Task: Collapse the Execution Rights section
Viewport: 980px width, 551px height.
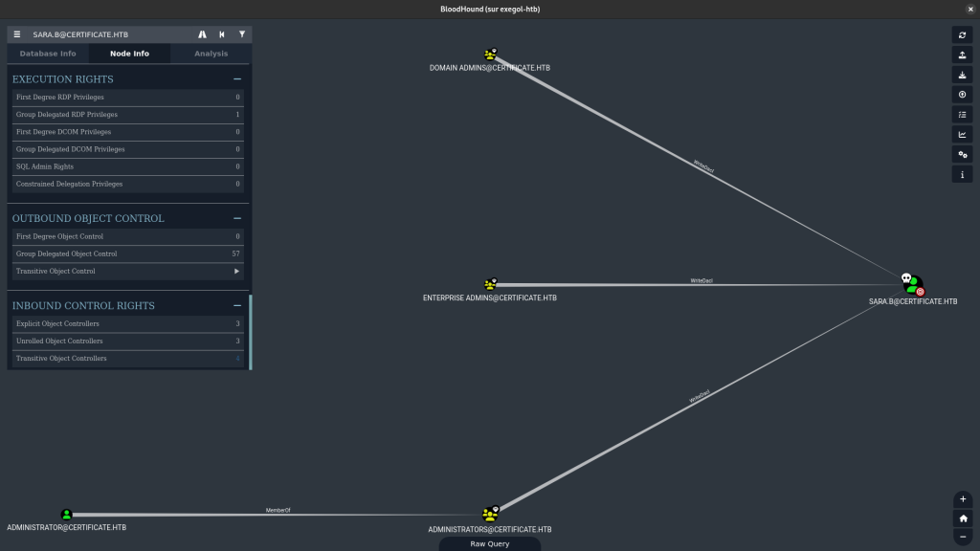Action: click(x=237, y=79)
